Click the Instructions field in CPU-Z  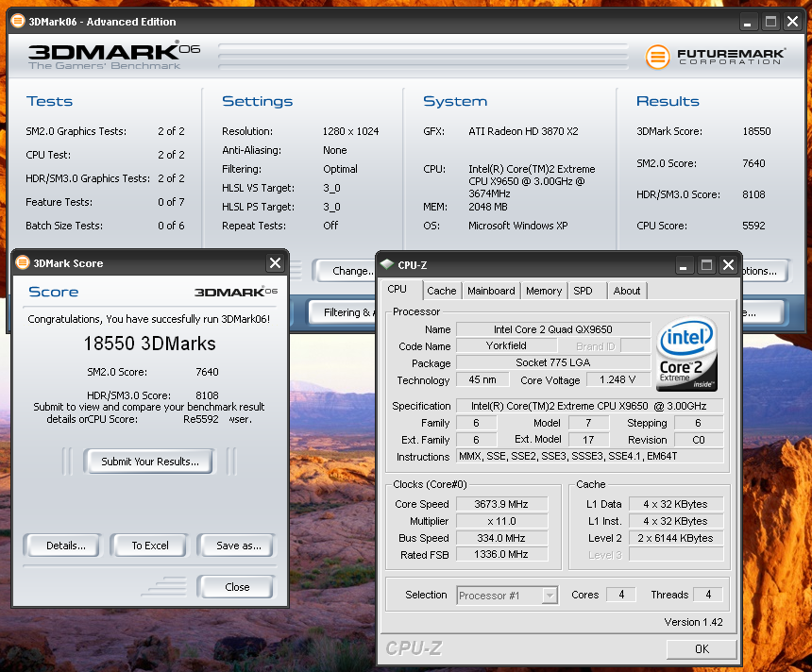pyautogui.click(x=589, y=456)
